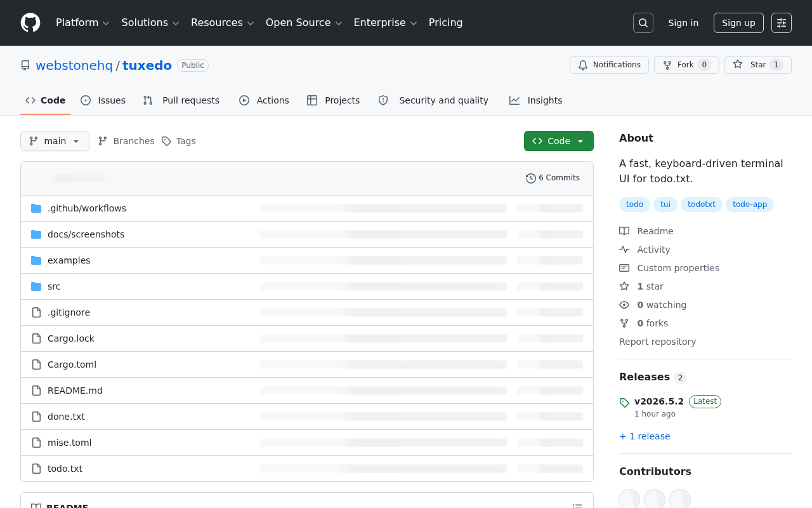Click the search magnifier icon
The image size is (812, 508).
click(643, 23)
